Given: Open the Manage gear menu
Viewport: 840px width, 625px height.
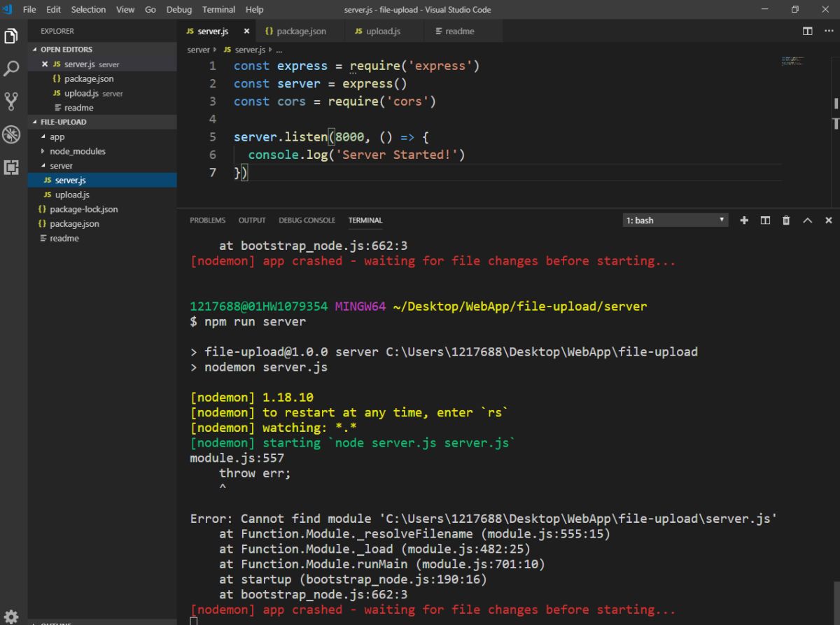Looking at the screenshot, I should pyautogui.click(x=11, y=616).
